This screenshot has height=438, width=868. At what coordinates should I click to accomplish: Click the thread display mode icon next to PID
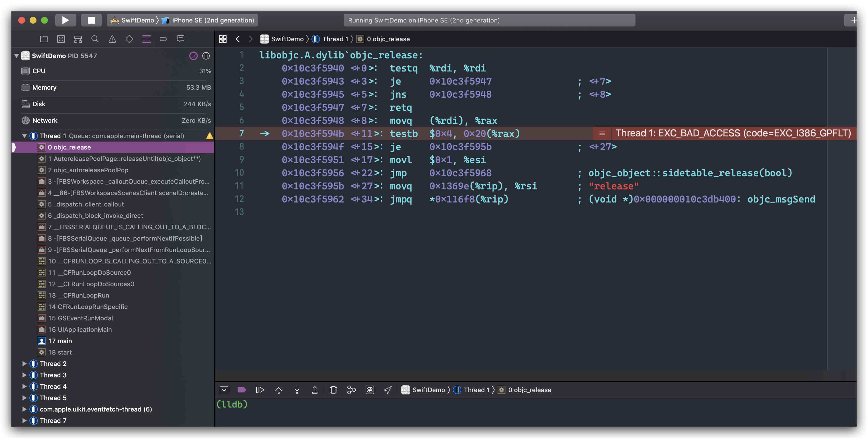(x=206, y=56)
